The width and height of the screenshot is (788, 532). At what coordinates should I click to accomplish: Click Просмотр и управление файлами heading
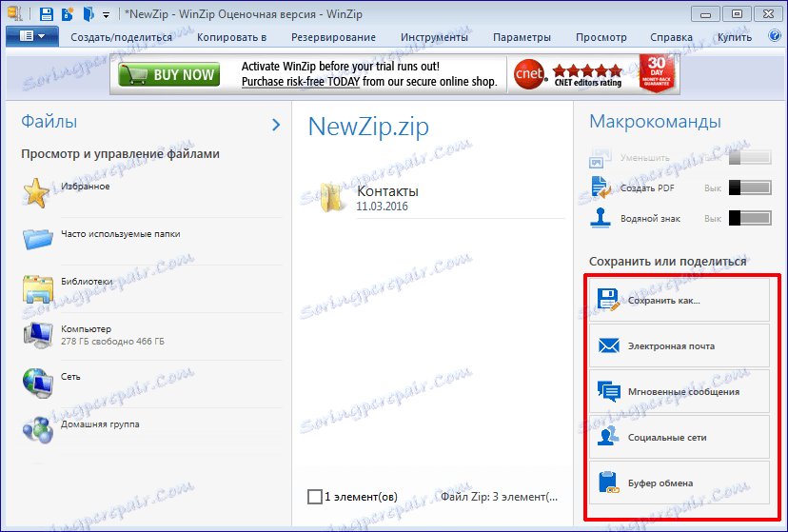121,154
